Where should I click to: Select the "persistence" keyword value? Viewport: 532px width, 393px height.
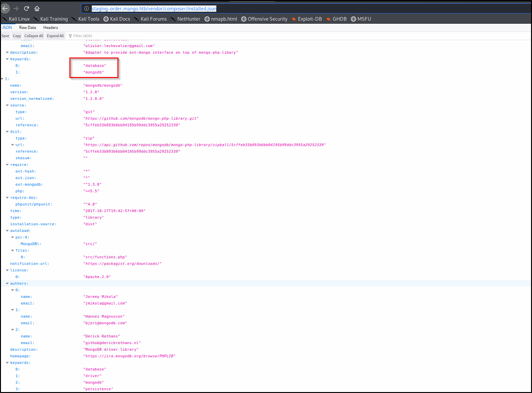[x=98, y=389]
